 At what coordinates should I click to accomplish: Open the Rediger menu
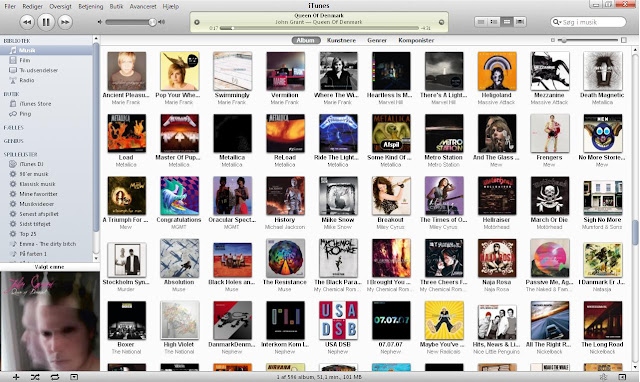pos(32,6)
